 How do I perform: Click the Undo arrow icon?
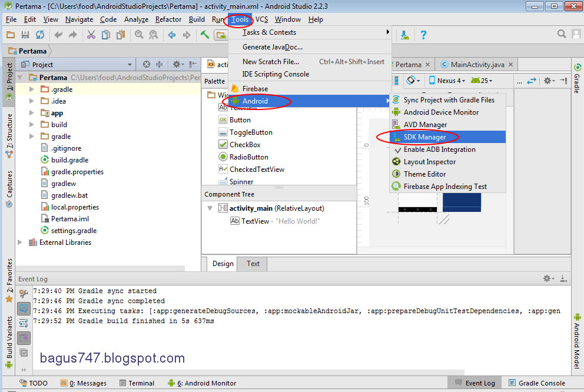coord(58,35)
